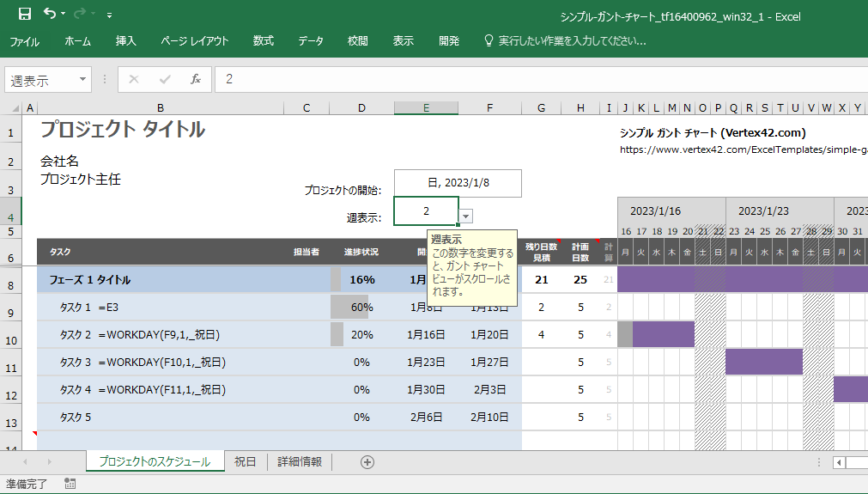The height and width of the screenshot is (494, 868).
Task: Switch to the ホーム ribbon tab
Action: pyautogui.click(x=77, y=41)
